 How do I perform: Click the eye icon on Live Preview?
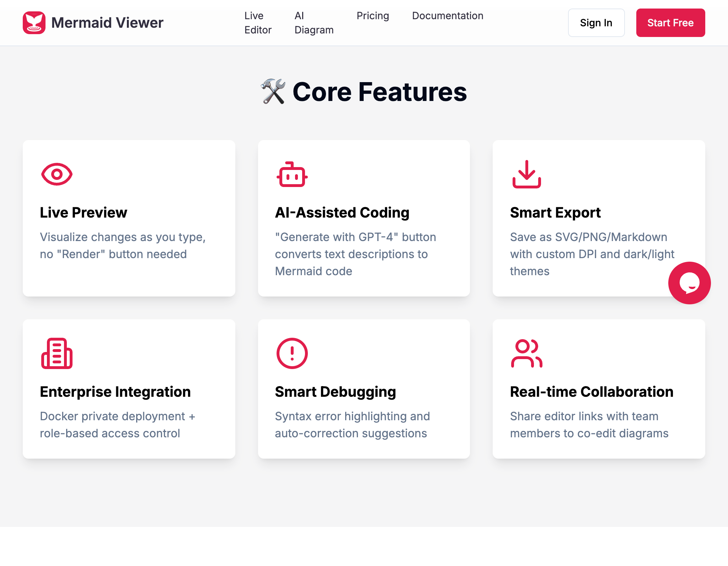[57, 174]
